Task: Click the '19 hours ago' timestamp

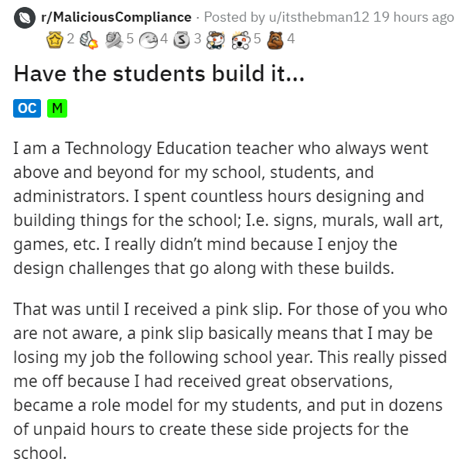Action: click(x=414, y=16)
